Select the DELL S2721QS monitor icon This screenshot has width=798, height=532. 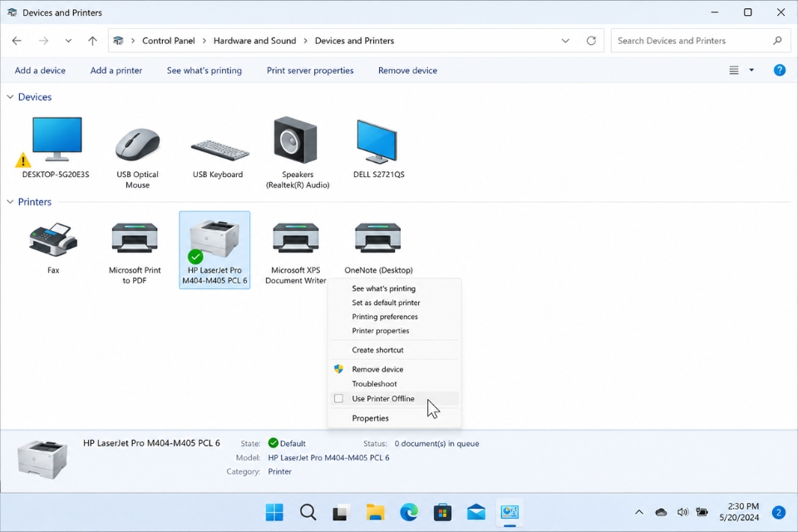377,141
